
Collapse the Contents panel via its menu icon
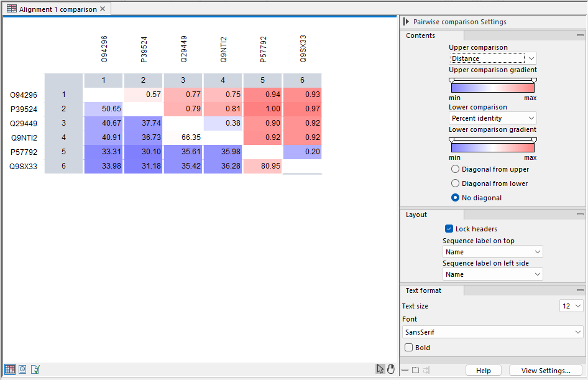[579, 35]
